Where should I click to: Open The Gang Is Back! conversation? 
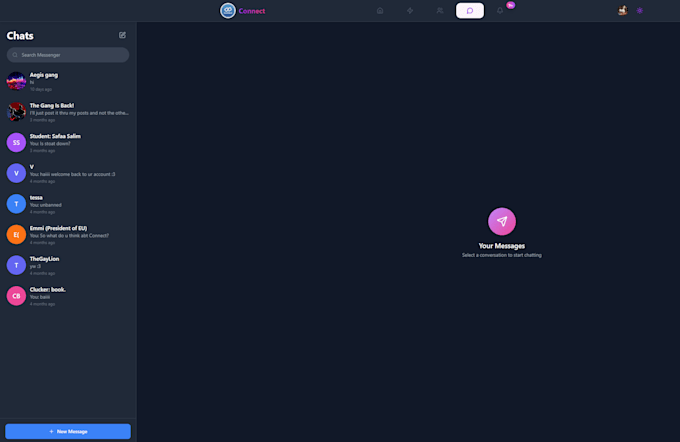click(68, 112)
